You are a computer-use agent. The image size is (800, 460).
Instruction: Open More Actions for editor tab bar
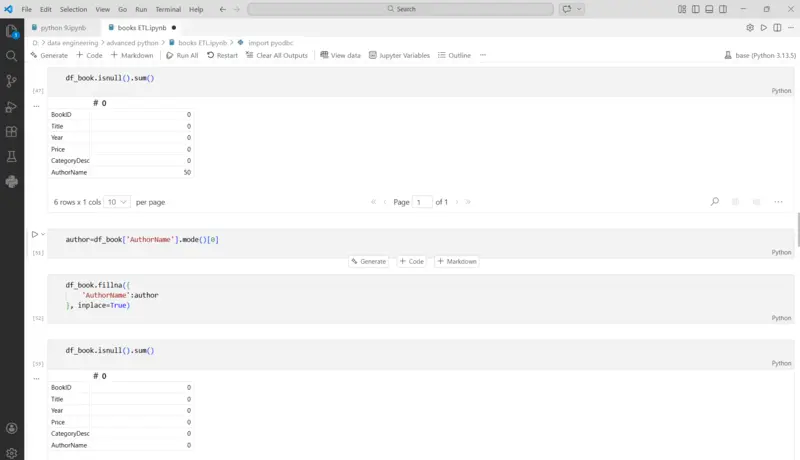click(791, 28)
